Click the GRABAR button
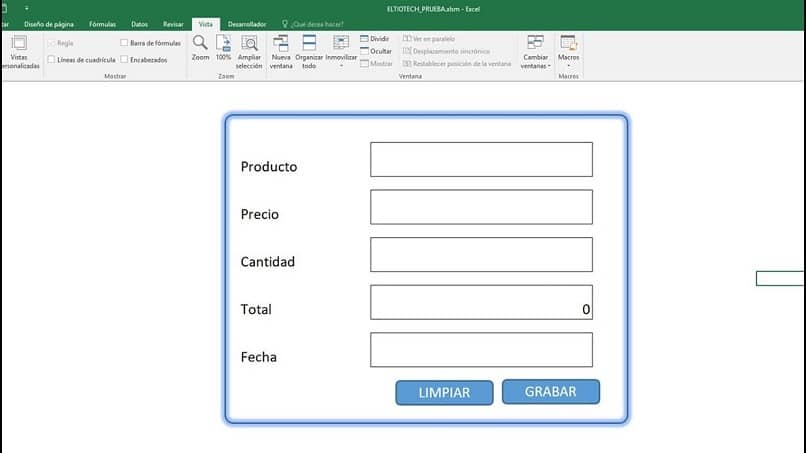The image size is (806, 453). pyautogui.click(x=551, y=392)
